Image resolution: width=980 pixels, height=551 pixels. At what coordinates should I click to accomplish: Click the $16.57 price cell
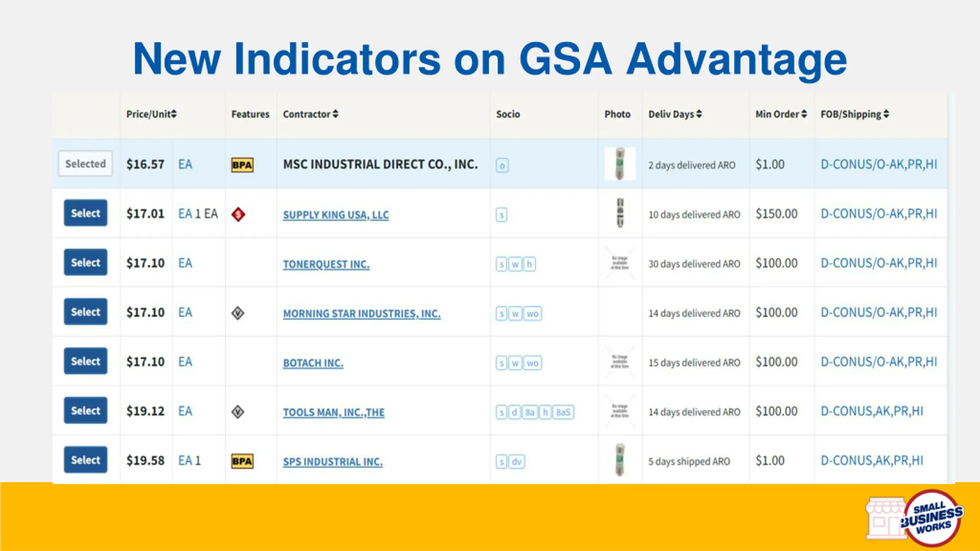(x=145, y=165)
